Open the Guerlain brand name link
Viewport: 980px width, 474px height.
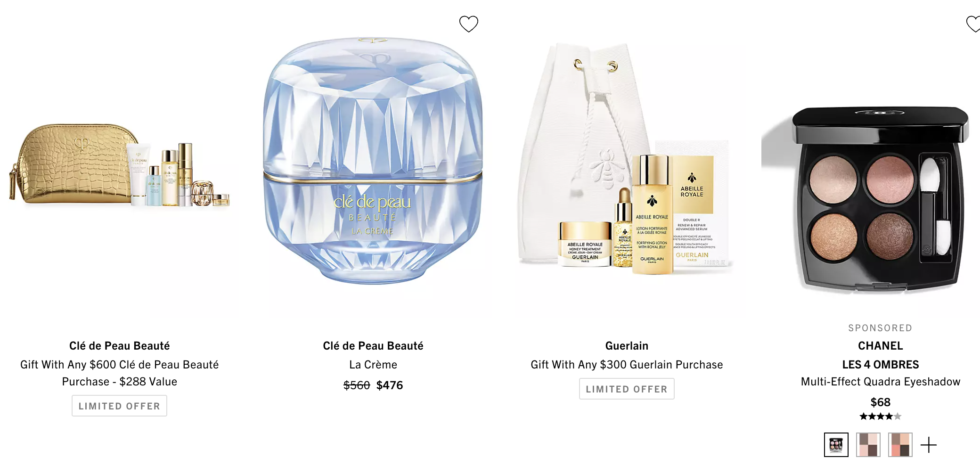tap(627, 346)
